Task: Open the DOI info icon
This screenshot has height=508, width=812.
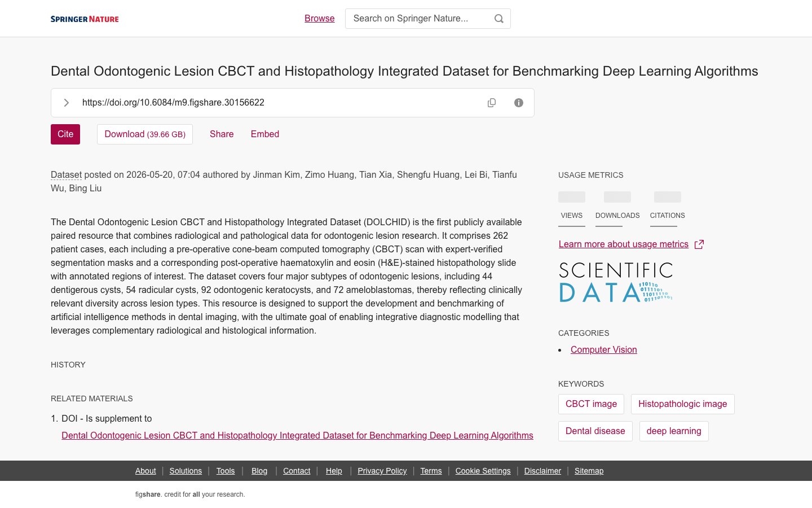Action: (x=519, y=103)
